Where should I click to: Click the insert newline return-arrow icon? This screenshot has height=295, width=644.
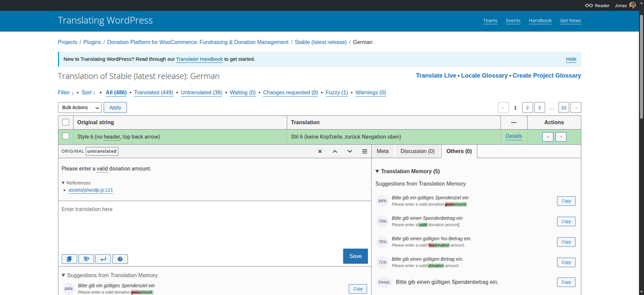103,259
